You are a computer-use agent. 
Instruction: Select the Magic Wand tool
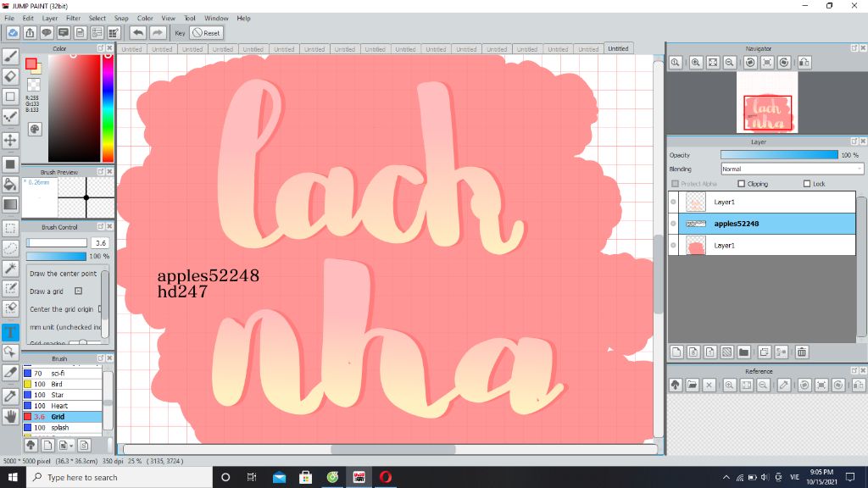(x=10, y=269)
